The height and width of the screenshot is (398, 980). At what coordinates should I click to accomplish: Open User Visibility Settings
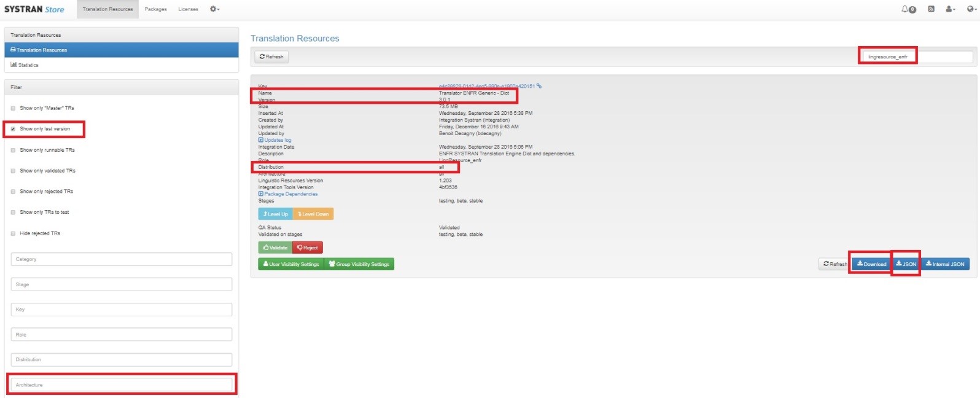point(291,264)
